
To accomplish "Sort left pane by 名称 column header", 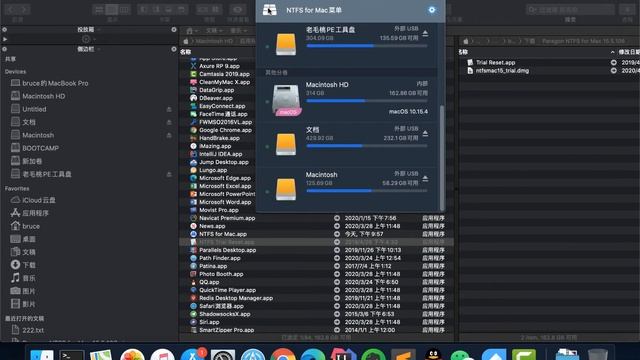I will [x=186, y=52].
